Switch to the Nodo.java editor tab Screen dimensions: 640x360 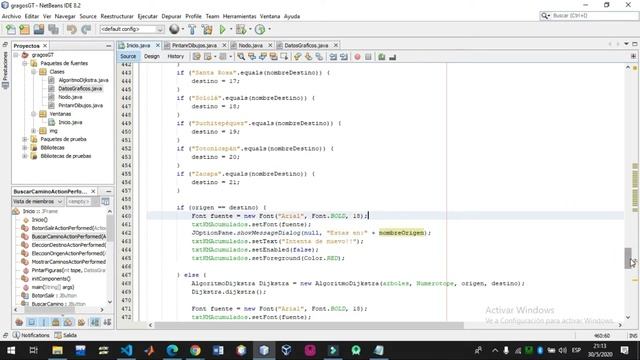250,45
